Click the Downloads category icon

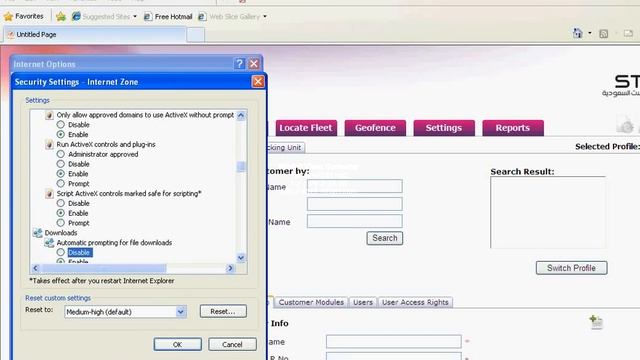pos(38,233)
